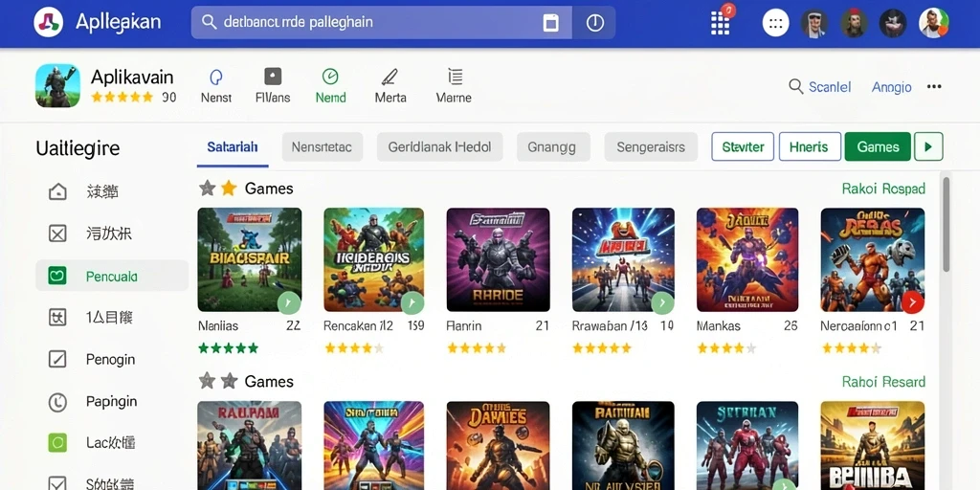Click the star rating under Mankas
This screenshot has height=490, width=980.
pos(727,348)
